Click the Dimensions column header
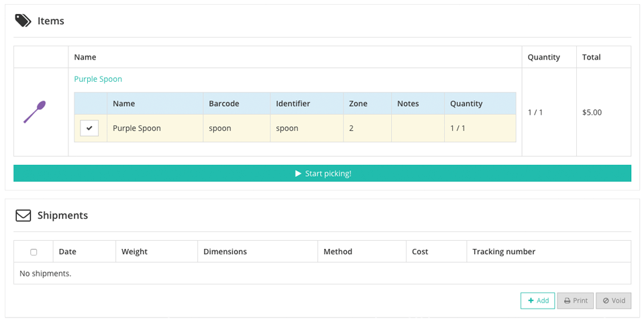Image resolution: width=644 pixels, height=322 pixels. (258, 252)
